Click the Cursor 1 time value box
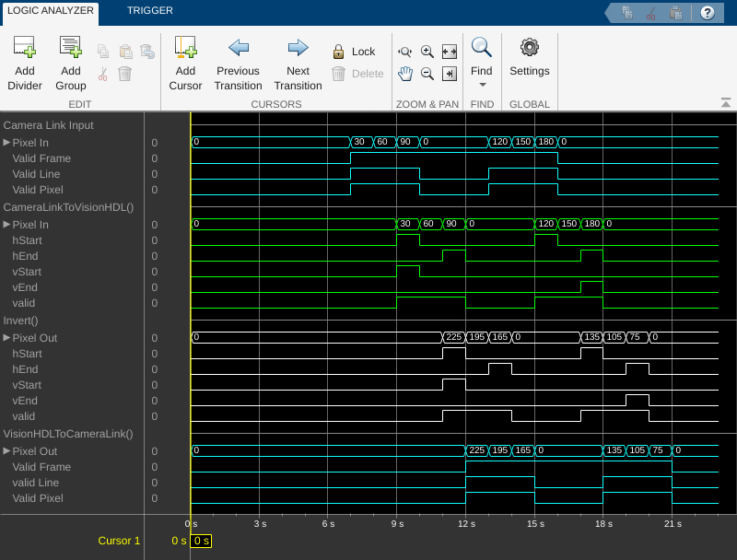The height and width of the screenshot is (560, 737). (201, 541)
